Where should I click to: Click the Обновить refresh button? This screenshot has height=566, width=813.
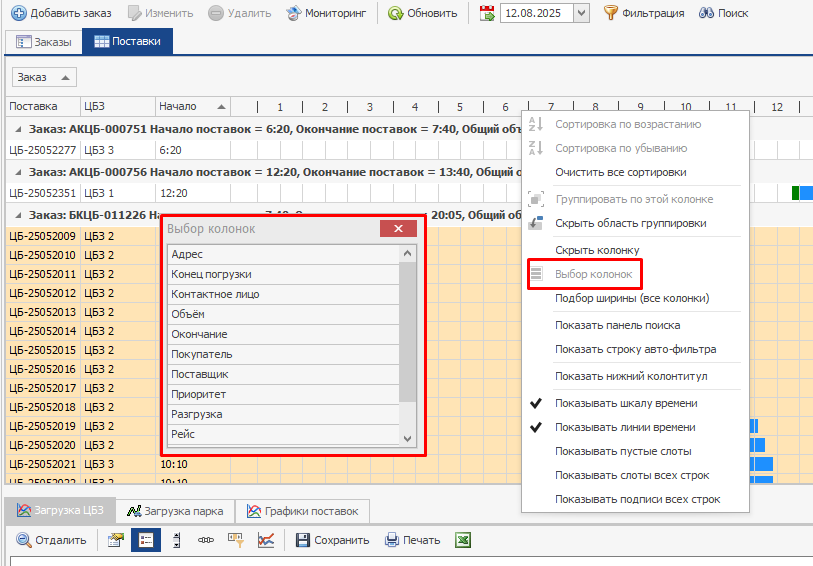tap(422, 13)
